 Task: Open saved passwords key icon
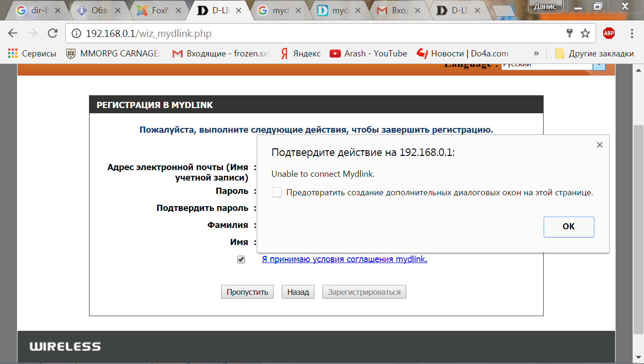click(x=570, y=33)
